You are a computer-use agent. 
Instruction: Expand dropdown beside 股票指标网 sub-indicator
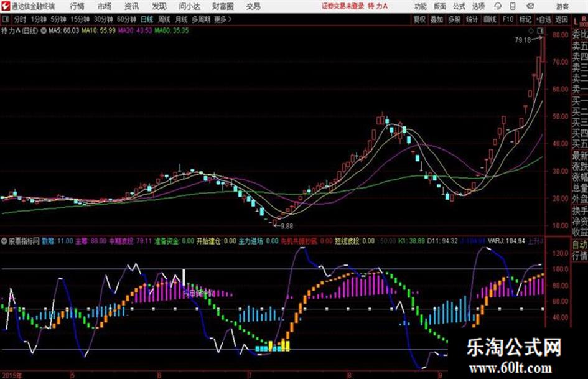point(4,241)
